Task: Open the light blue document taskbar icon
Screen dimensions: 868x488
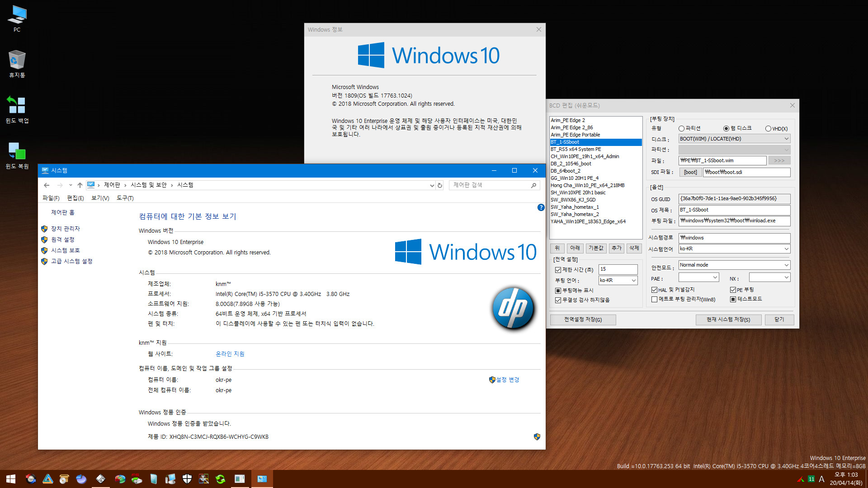Action: coord(154,479)
